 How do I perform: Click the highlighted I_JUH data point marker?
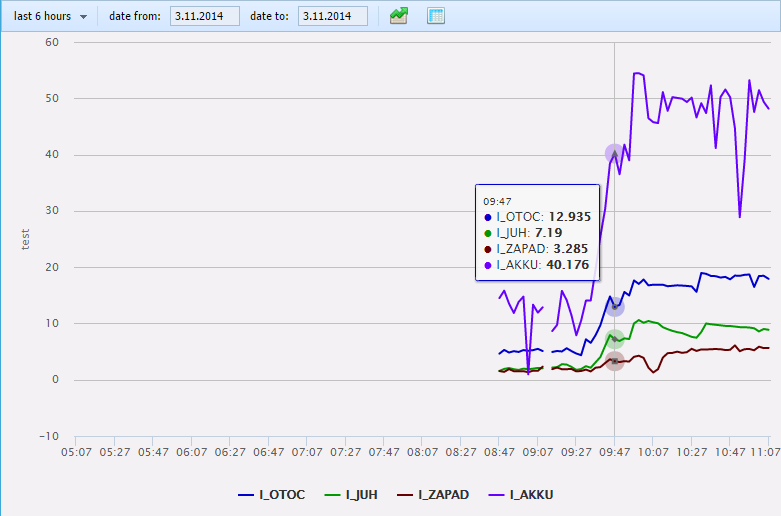tap(615, 339)
